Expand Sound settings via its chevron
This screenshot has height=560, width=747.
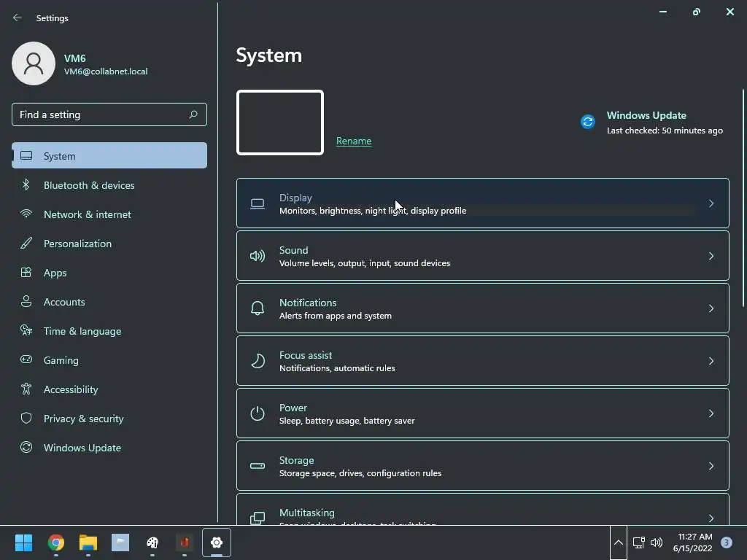(711, 256)
